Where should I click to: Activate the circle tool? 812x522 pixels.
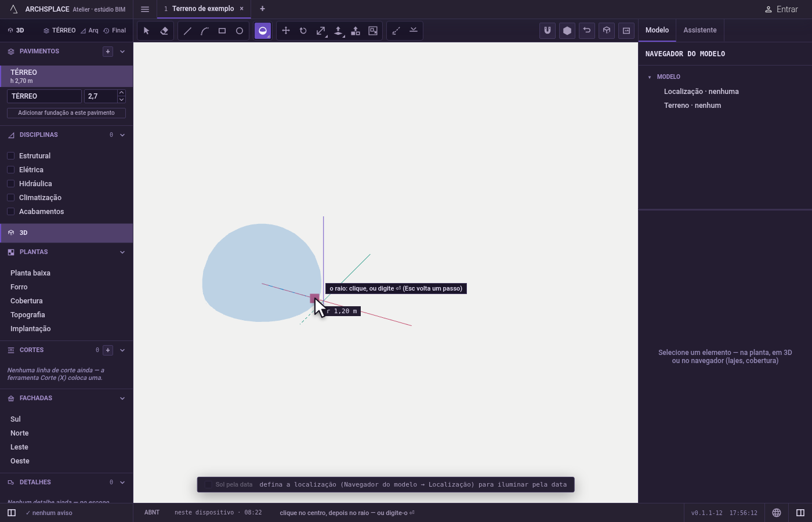pos(240,31)
